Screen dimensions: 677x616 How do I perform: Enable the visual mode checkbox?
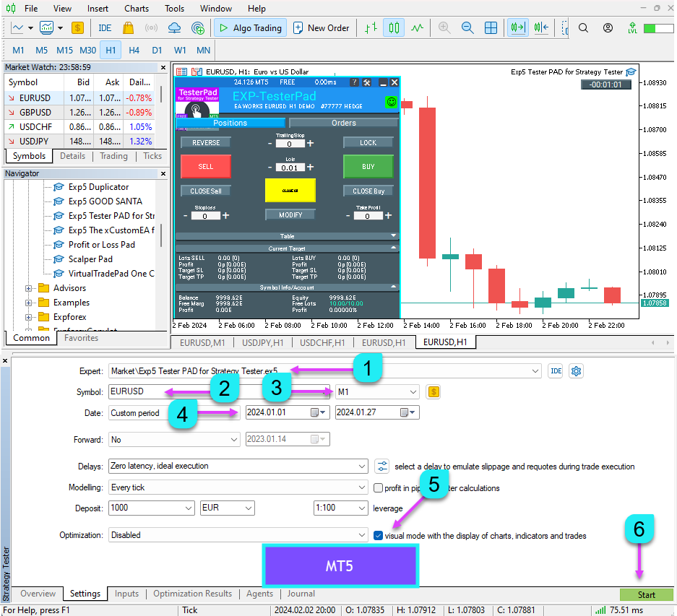coord(378,535)
